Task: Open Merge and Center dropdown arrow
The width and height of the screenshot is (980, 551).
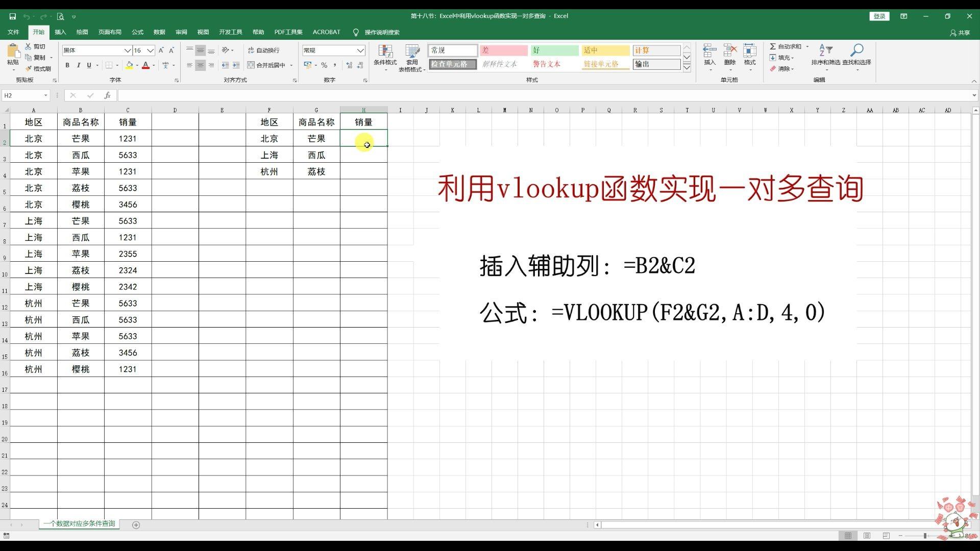Action: 291,65
